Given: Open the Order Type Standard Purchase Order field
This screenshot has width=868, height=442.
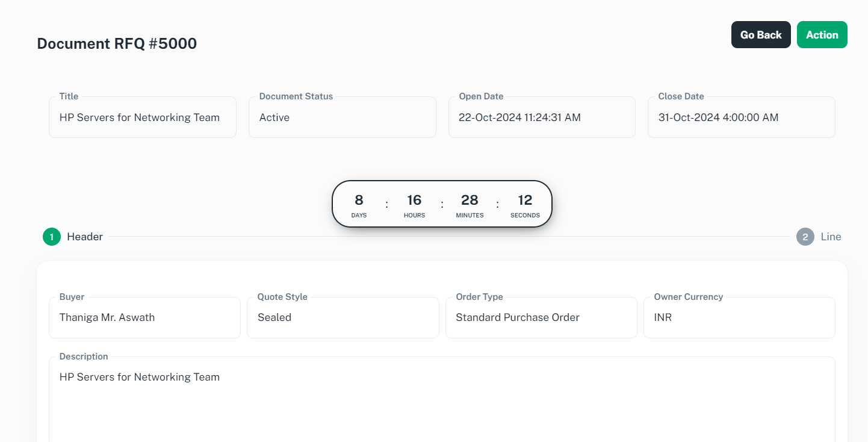Looking at the screenshot, I should [x=541, y=317].
